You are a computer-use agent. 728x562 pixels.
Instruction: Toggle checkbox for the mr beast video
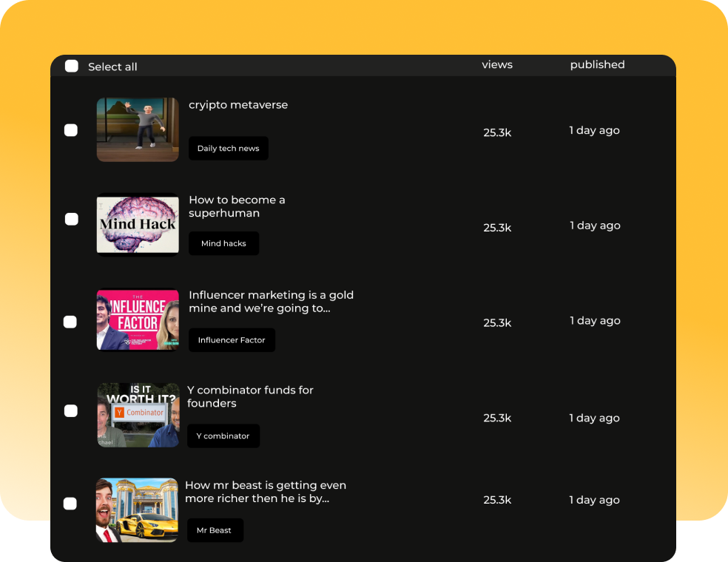coord(70,504)
